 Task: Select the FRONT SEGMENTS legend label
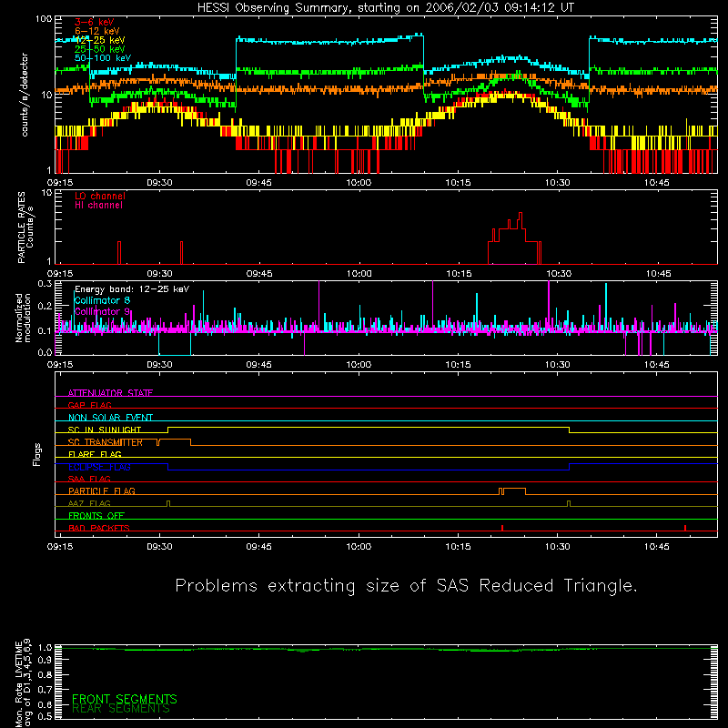point(125,699)
